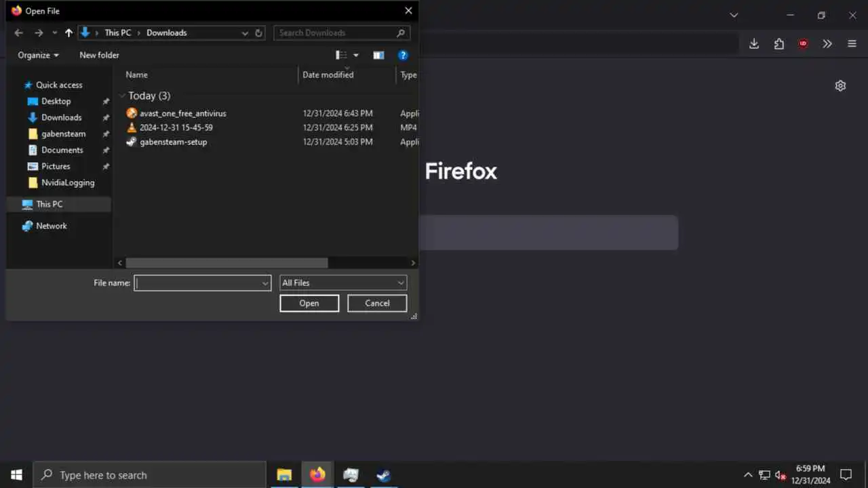Go back in the Open File dialog

coord(18,33)
